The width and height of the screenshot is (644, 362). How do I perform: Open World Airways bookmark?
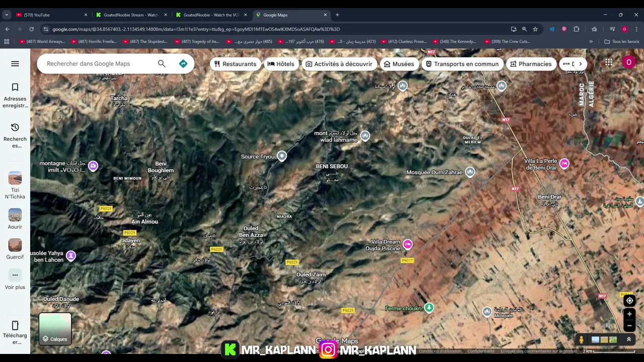42,42
